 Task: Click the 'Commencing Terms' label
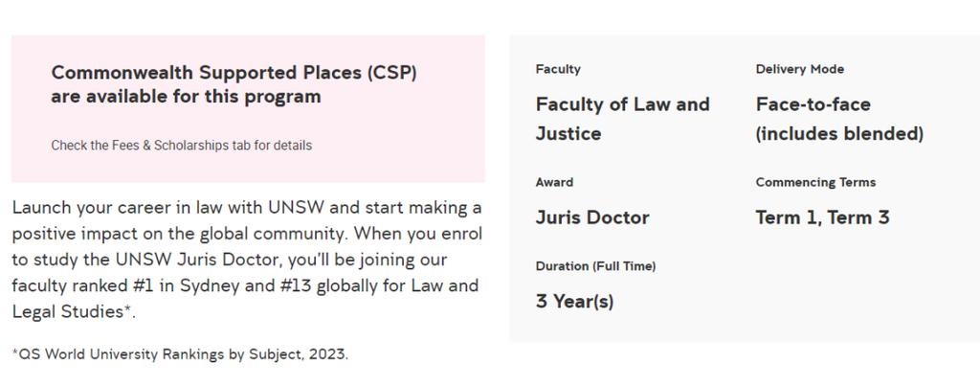tap(815, 183)
